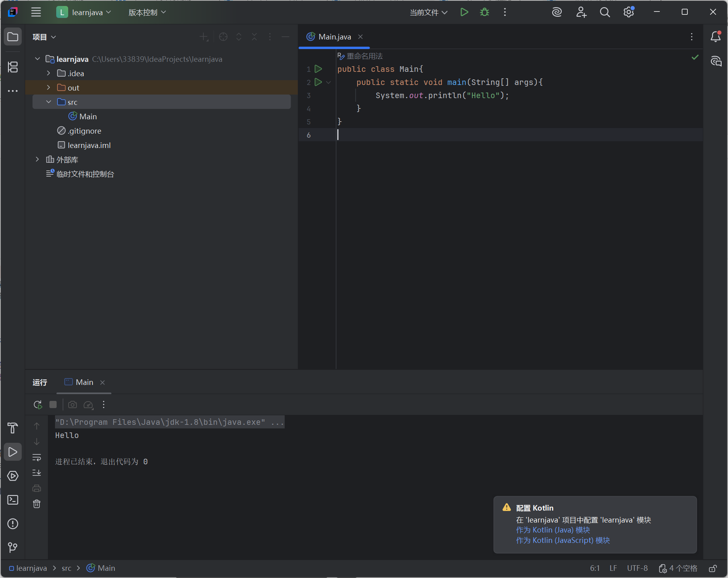Viewport: 728px width, 578px height.
Task: Open the Services tool window
Action: coord(13,476)
